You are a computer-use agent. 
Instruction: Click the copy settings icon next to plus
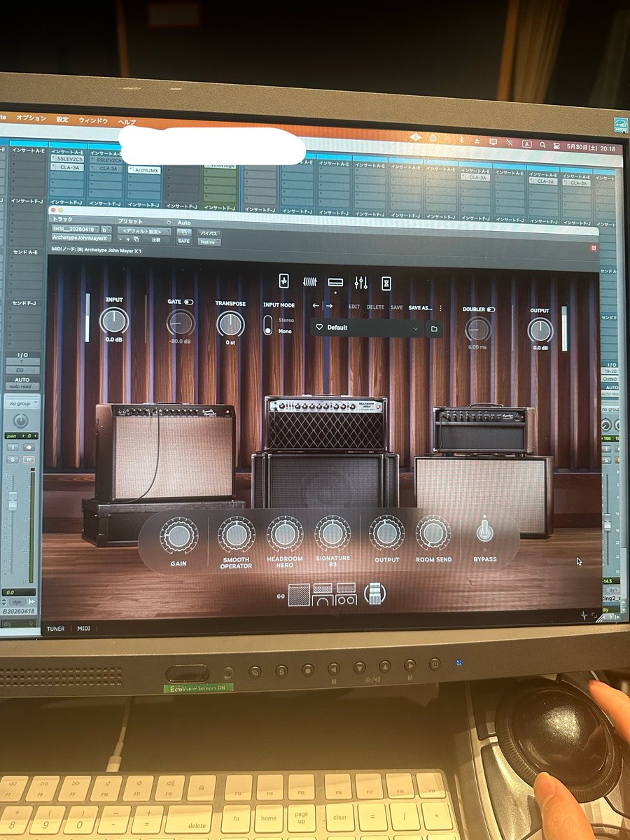pos(136,239)
